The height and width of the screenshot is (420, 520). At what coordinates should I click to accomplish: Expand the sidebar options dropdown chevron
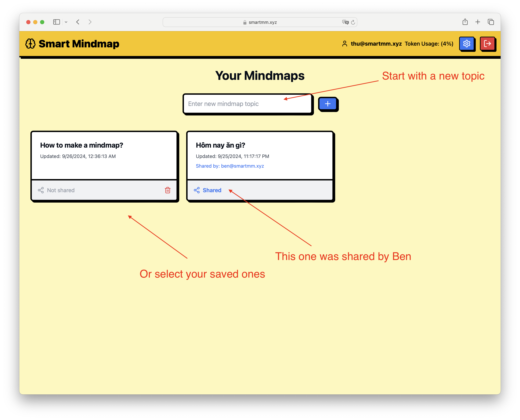[66, 22]
